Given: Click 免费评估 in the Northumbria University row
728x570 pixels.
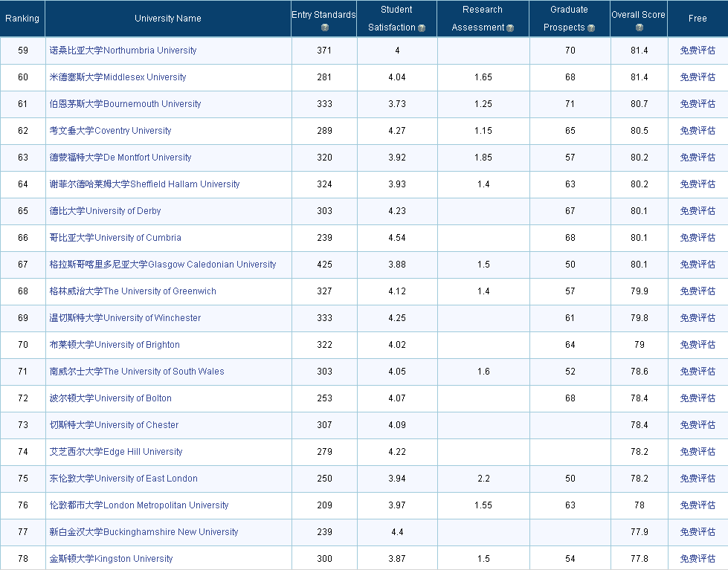Looking at the screenshot, I should click(x=698, y=50).
